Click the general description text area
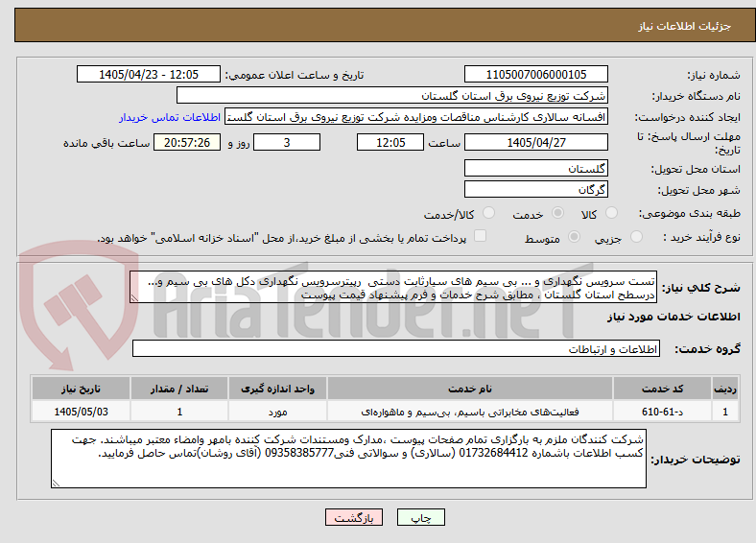This screenshot has width=756, height=543. (x=393, y=287)
